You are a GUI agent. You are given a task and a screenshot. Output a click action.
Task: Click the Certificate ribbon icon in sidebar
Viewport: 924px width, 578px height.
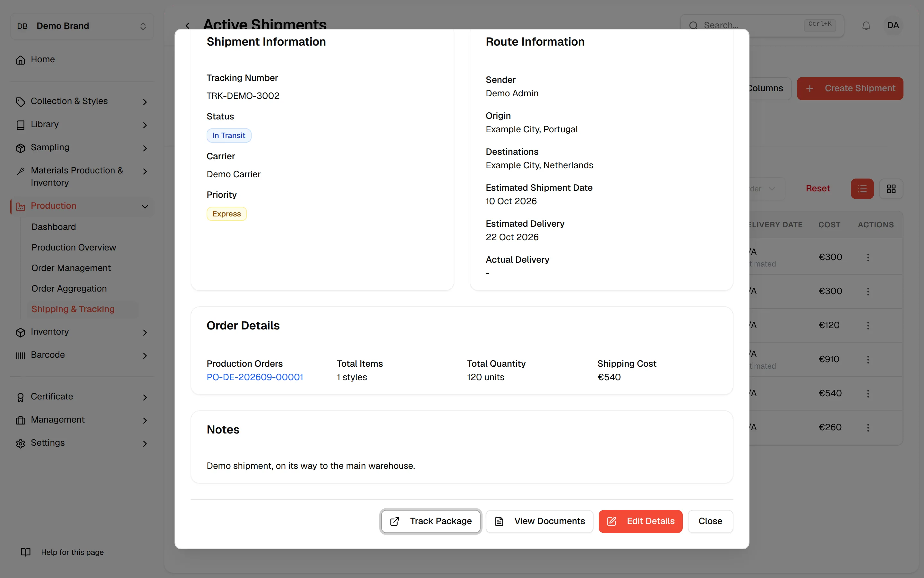point(21,397)
